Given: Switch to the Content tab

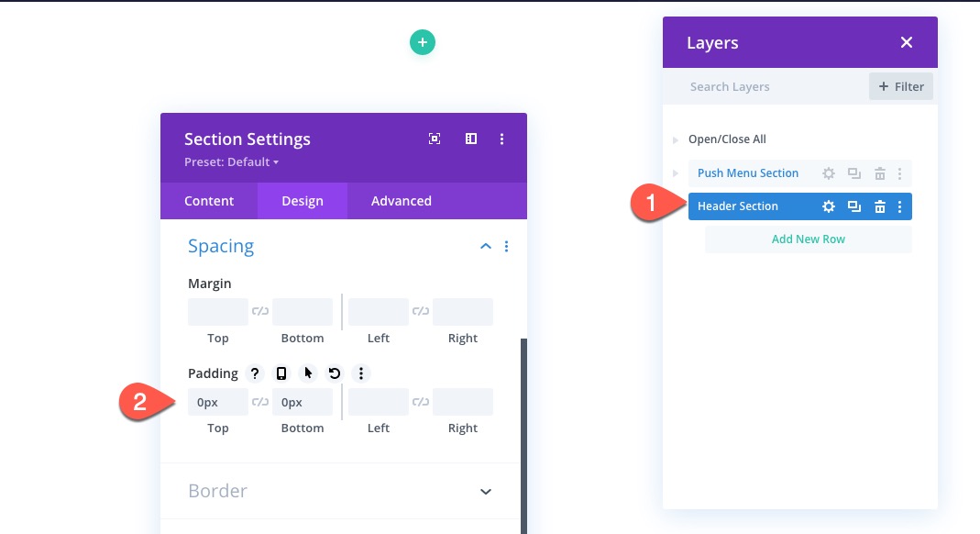Looking at the screenshot, I should 209,201.
